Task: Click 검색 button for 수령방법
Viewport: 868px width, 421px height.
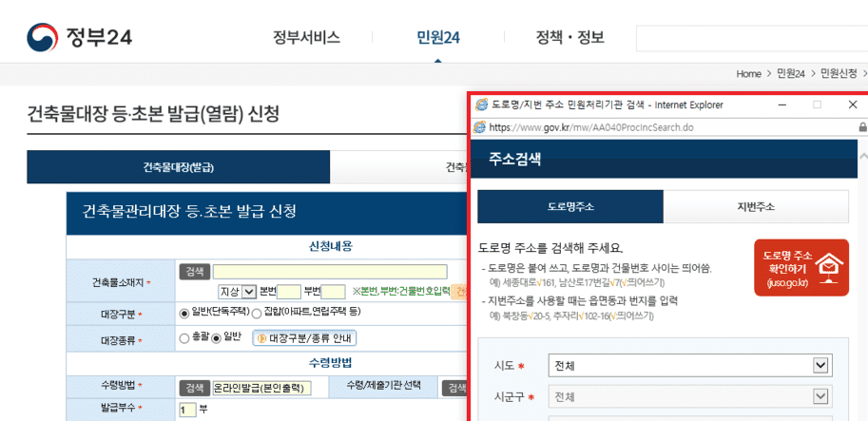Action: 194,388
